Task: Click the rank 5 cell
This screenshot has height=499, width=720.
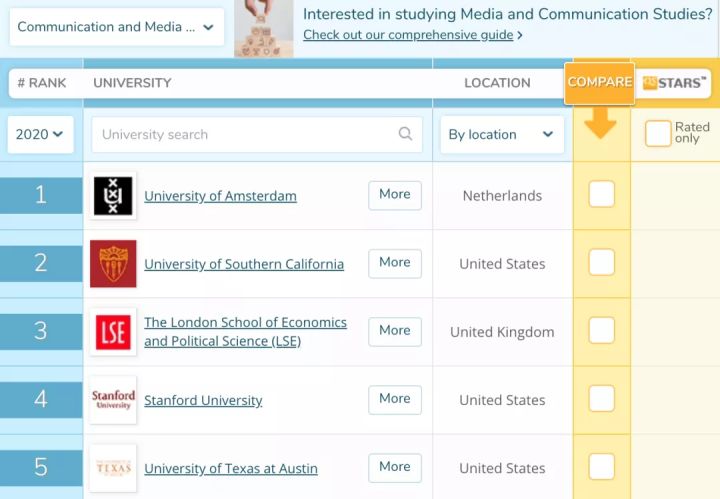Action: (x=41, y=467)
